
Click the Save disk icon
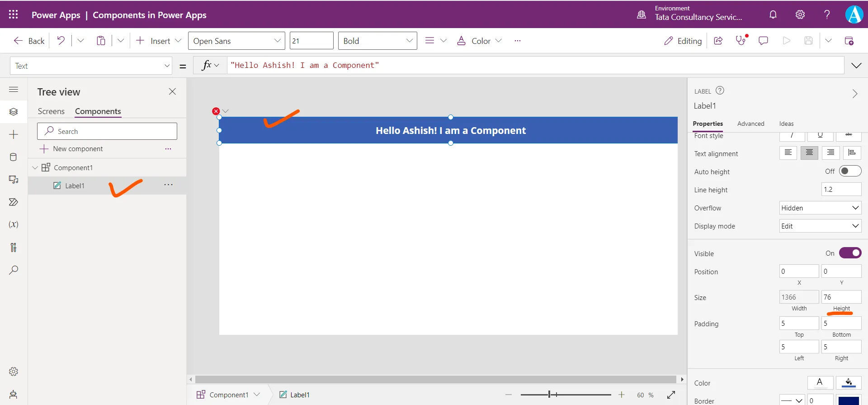click(809, 41)
